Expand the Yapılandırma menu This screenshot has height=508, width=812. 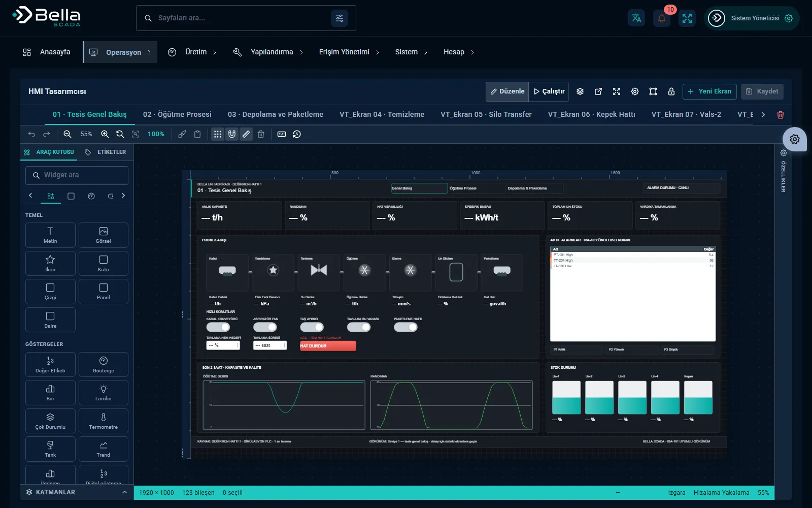click(268, 52)
